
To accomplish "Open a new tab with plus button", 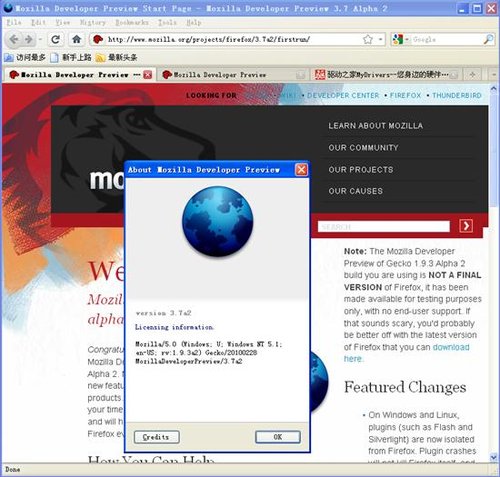I will (472, 75).
